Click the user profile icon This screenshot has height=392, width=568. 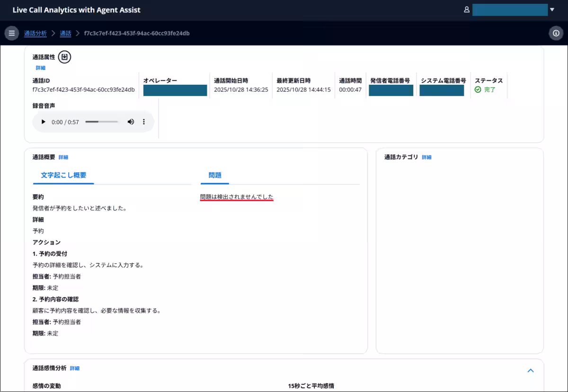tap(467, 9)
